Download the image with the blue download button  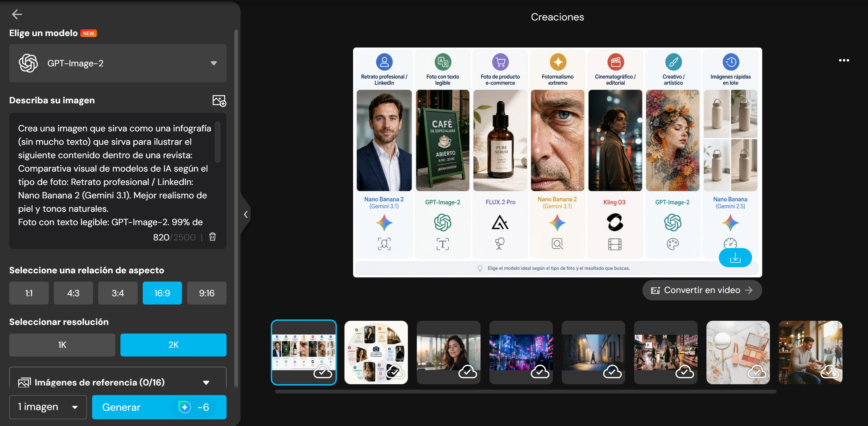(735, 258)
